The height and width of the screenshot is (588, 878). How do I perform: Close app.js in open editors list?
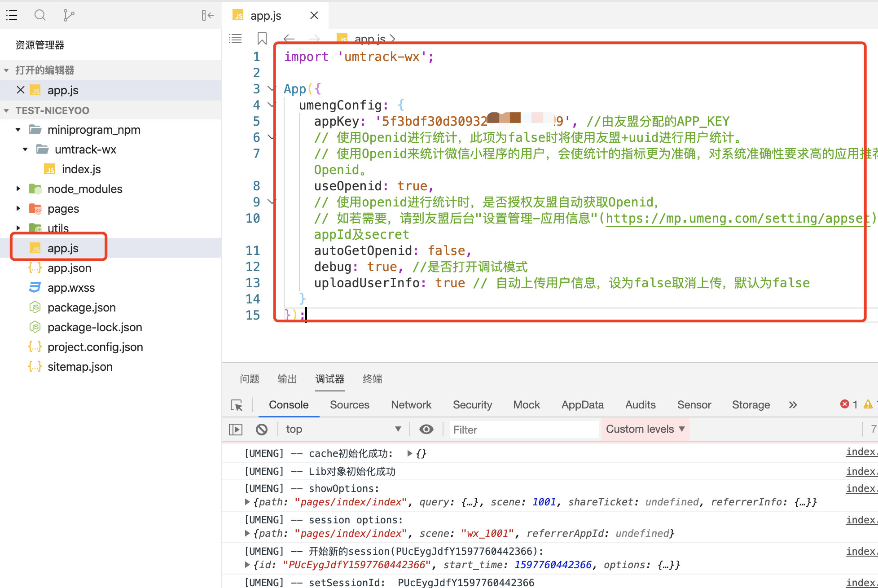tap(20, 90)
